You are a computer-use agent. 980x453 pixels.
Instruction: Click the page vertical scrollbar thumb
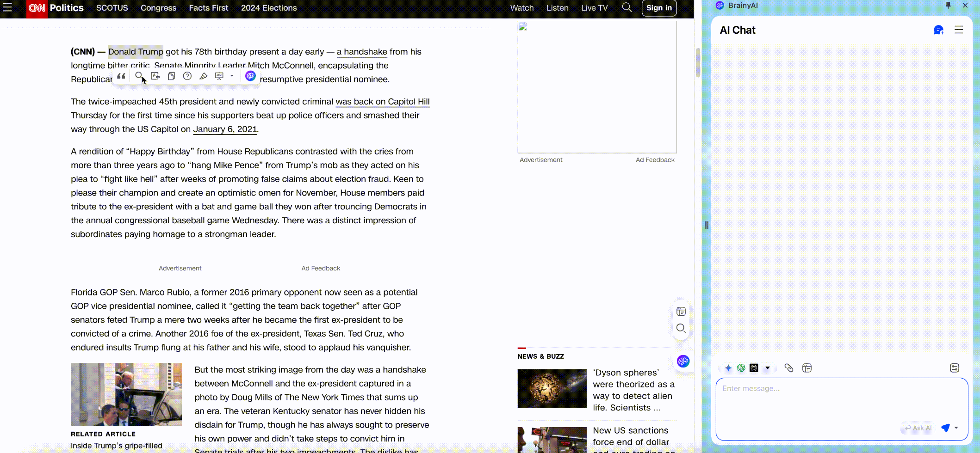click(x=698, y=62)
